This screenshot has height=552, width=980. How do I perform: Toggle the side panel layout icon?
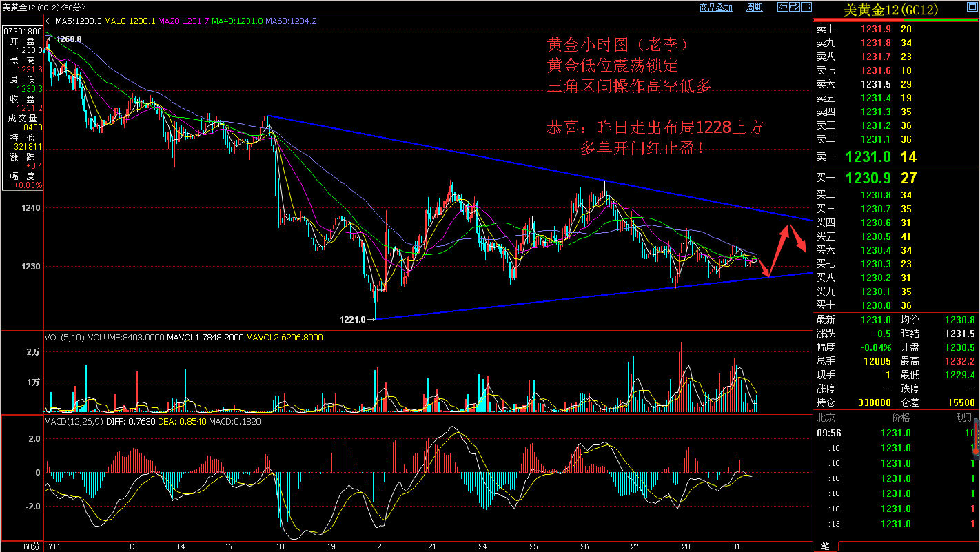[x=806, y=7]
